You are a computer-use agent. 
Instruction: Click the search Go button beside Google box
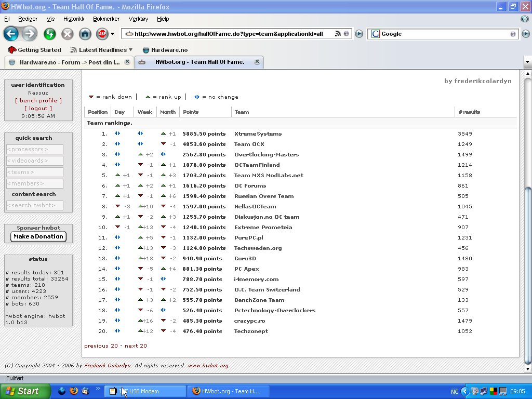click(x=526, y=34)
